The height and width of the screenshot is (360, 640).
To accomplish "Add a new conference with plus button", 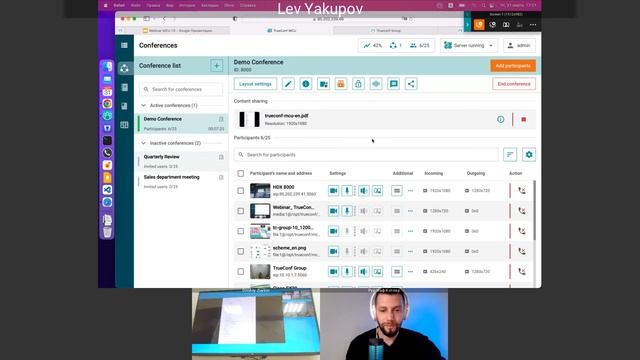I will coord(216,66).
